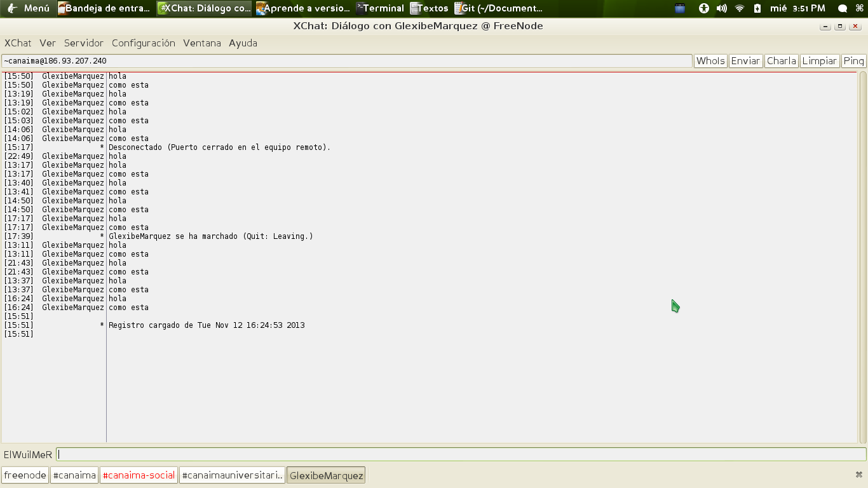Switch to the #canaimauniversitari.. tab
The height and width of the screenshot is (488, 868).
(232, 475)
